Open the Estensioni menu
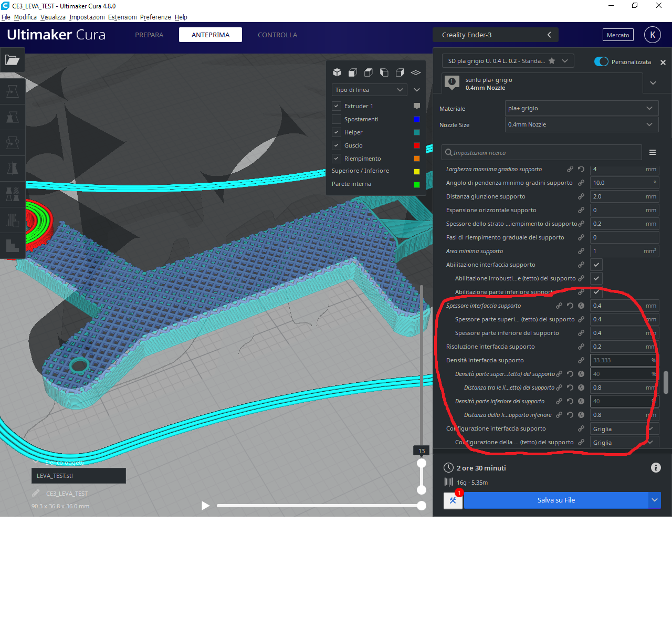672x628 pixels. coord(122,17)
